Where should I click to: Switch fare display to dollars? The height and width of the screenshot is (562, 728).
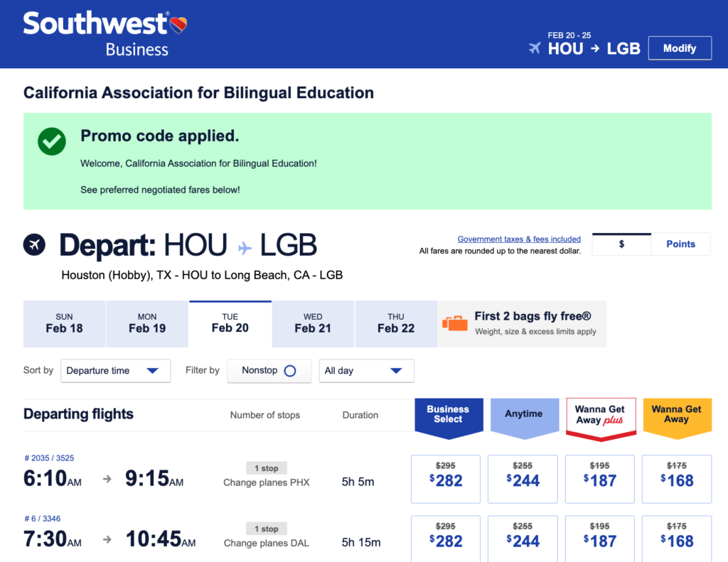click(621, 244)
